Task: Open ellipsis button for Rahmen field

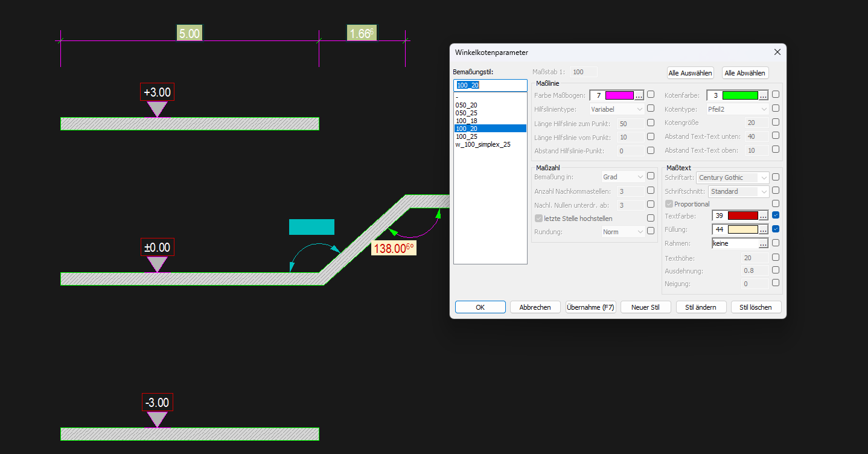Action: pyautogui.click(x=763, y=243)
